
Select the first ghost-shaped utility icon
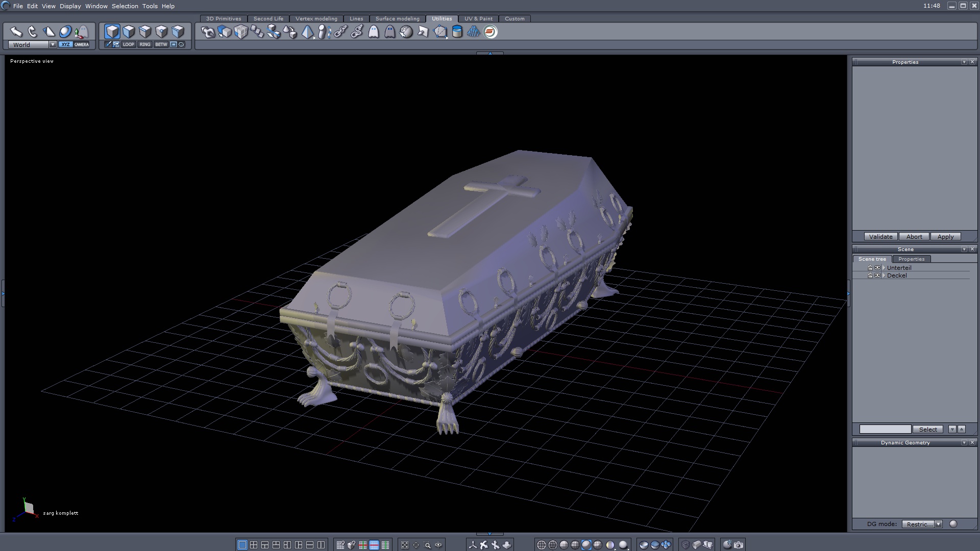point(374,32)
